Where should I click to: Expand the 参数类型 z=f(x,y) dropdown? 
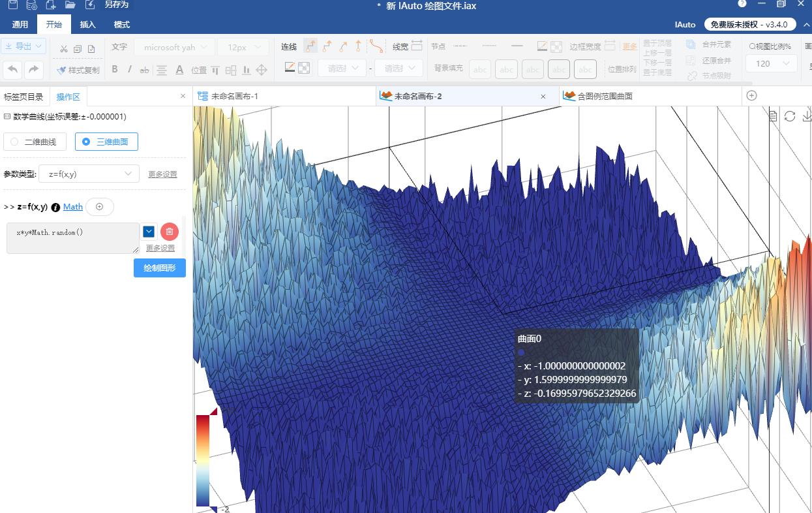[89, 174]
